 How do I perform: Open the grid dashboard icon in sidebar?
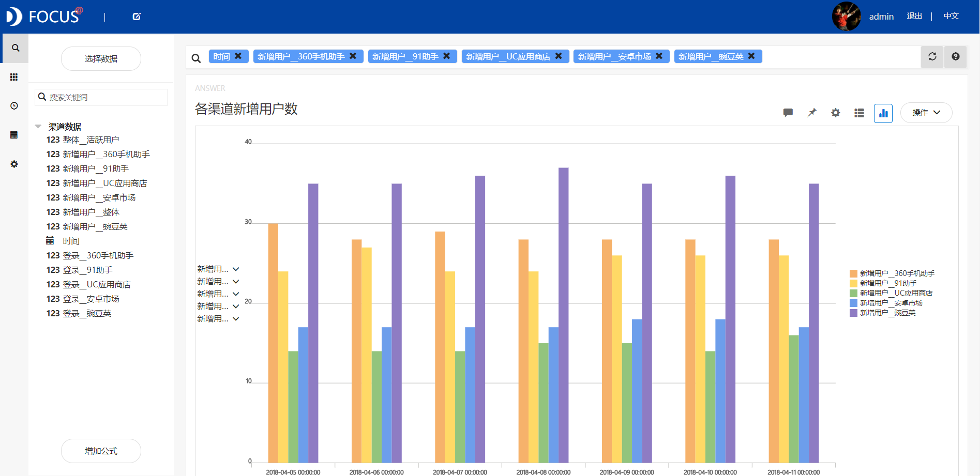point(14,77)
